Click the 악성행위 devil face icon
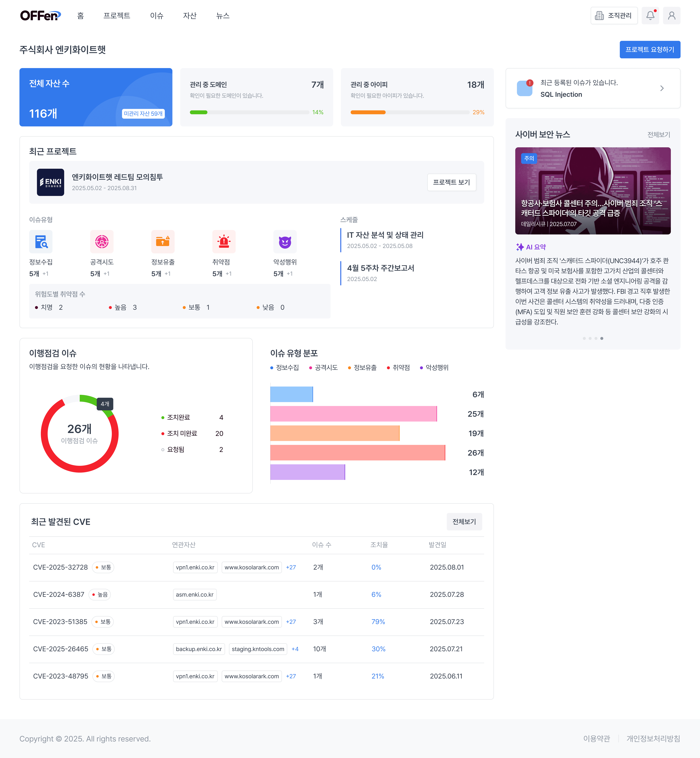The height and width of the screenshot is (758, 700). point(285,242)
